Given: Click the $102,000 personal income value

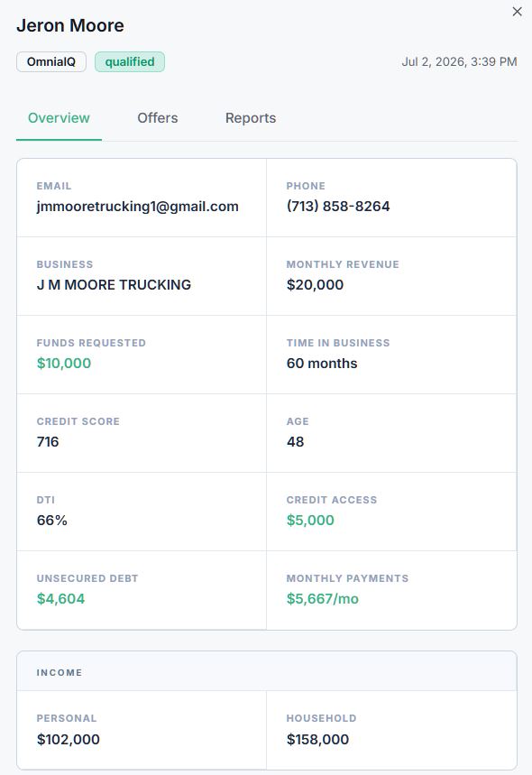Looking at the screenshot, I should pos(69,740).
